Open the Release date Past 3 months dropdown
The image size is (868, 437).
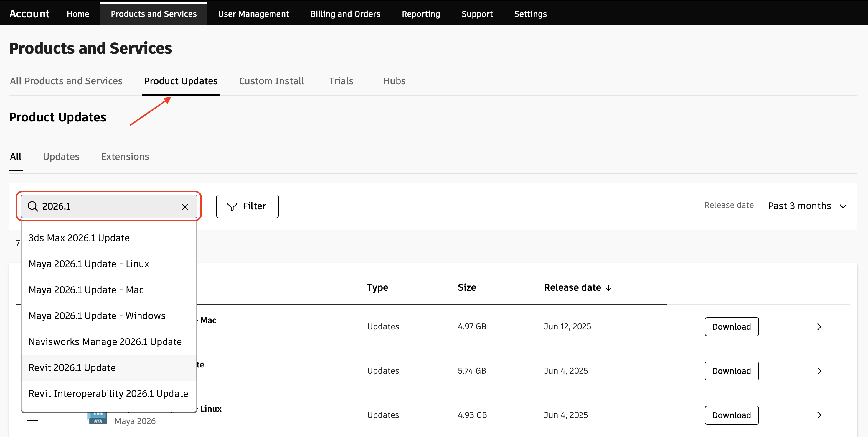(x=807, y=206)
